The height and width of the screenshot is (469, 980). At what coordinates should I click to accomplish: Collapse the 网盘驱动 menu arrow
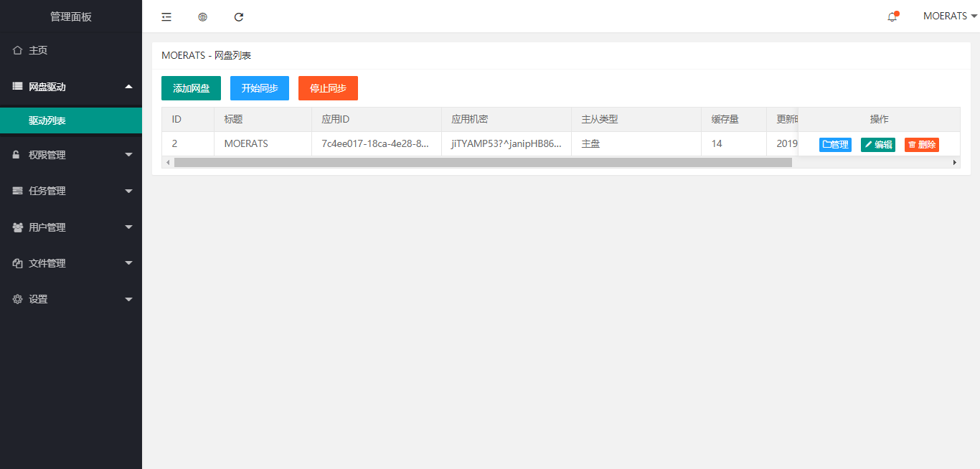128,86
